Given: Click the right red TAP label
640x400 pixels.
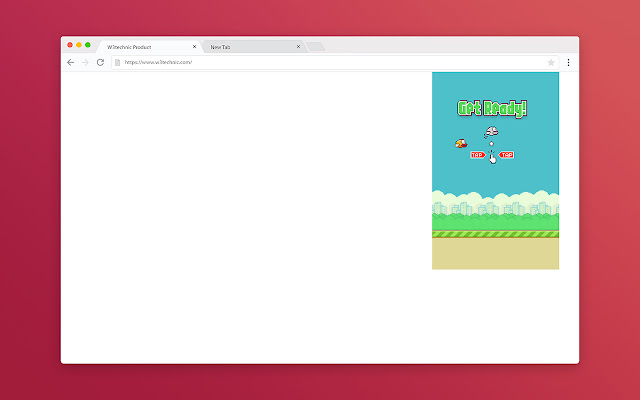Looking at the screenshot, I should [x=507, y=155].
